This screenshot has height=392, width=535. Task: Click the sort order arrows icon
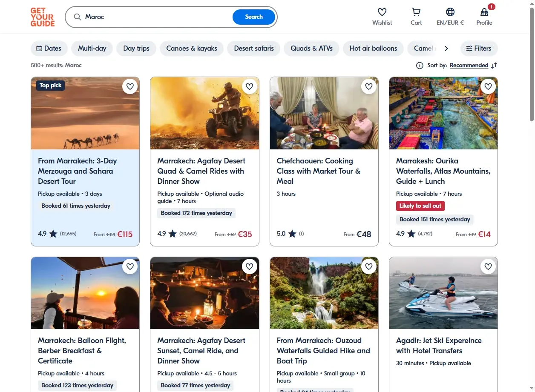tap(494, 66)
